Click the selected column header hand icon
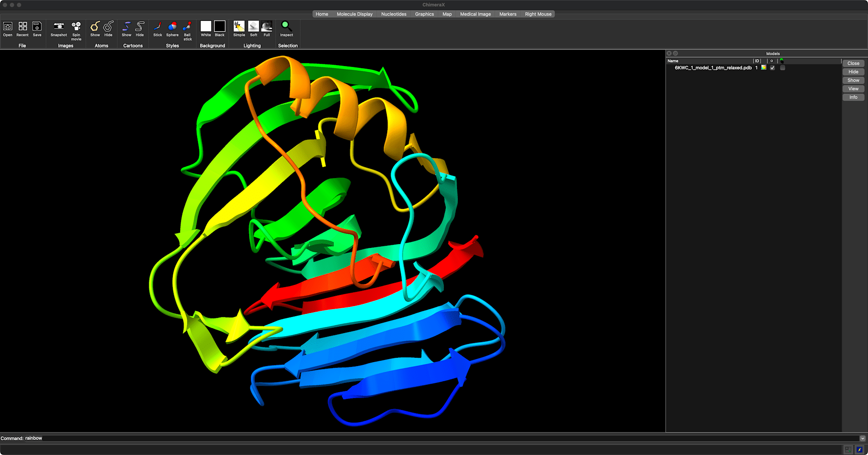 point(782,61)
